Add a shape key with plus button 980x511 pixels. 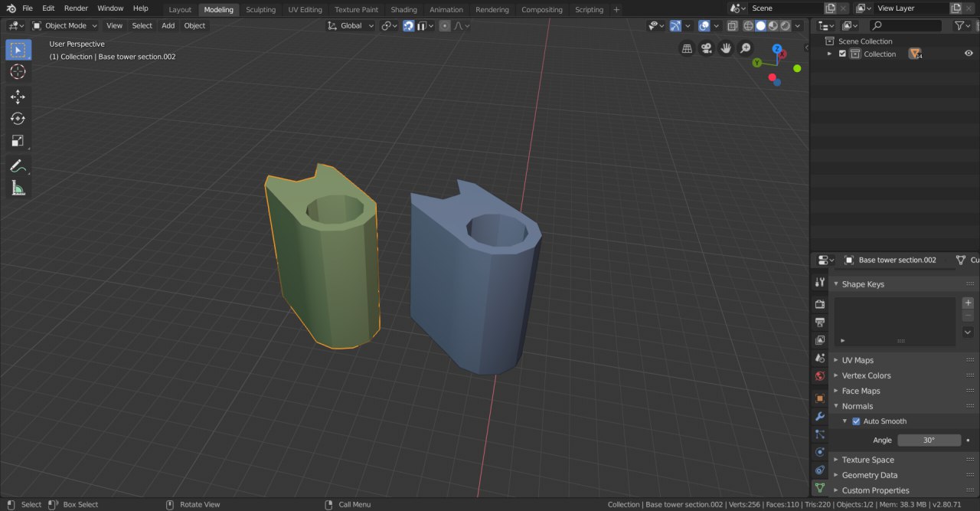tap(968, 303)
